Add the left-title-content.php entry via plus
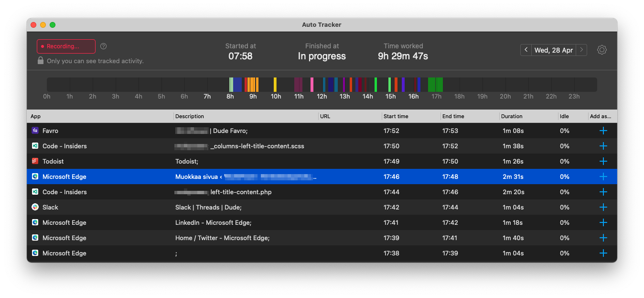 point(603,192)
